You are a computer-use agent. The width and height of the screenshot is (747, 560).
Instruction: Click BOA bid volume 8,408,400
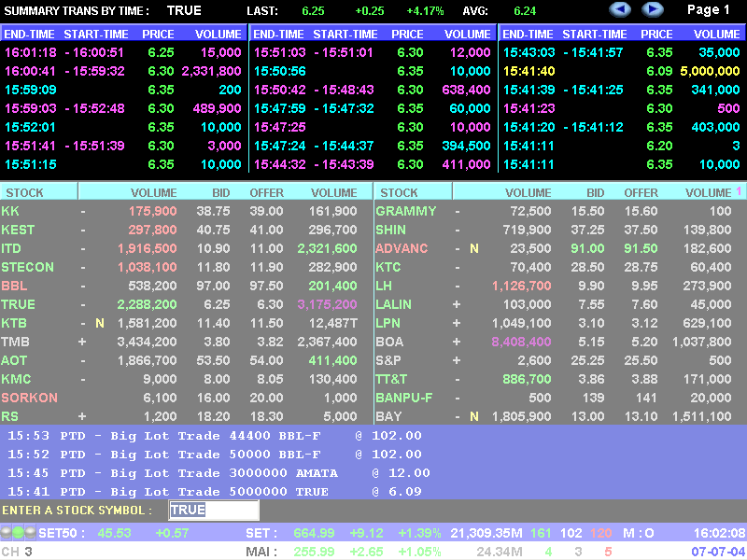521,342
